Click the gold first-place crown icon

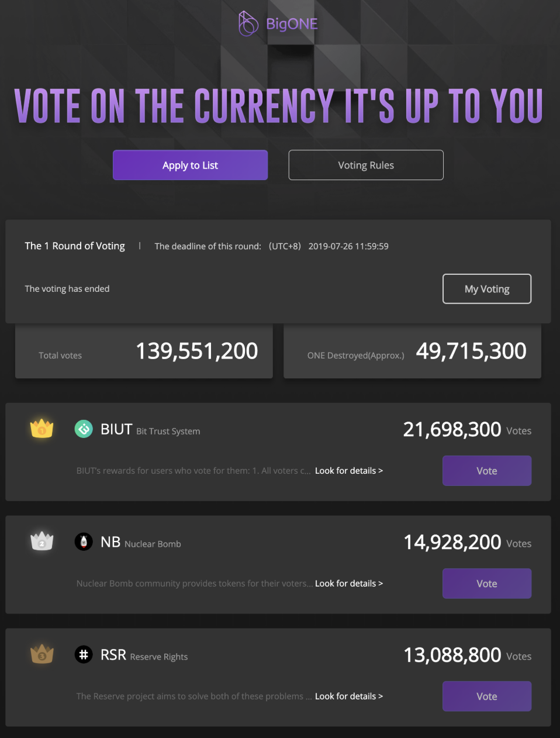click(42, 429)
